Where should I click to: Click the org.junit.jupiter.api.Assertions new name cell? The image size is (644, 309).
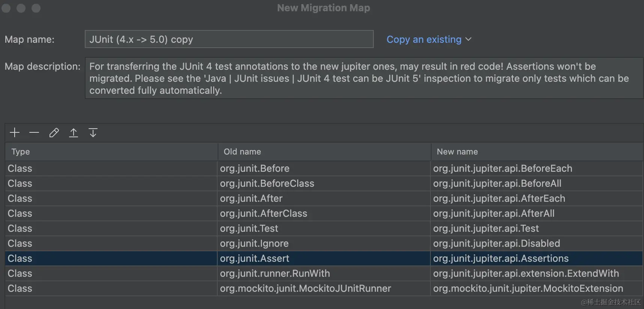pyautogui.click(x=501, y=258)
